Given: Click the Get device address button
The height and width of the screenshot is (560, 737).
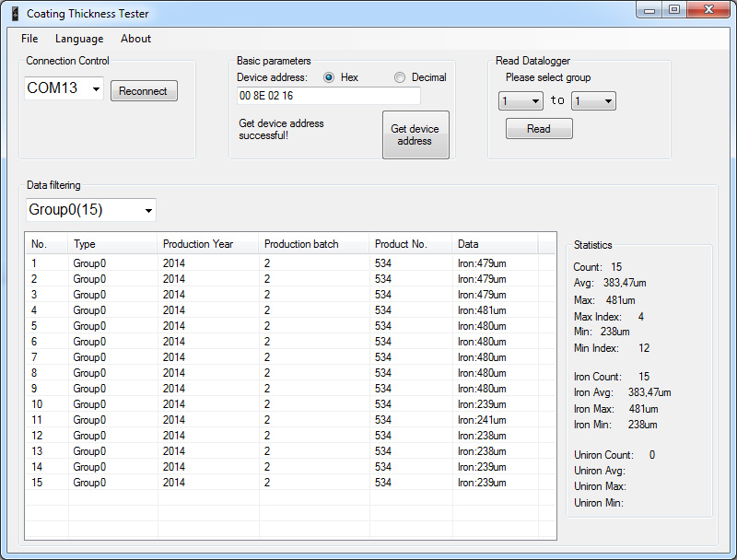Looking at the screenshot, I should point(415,134).
